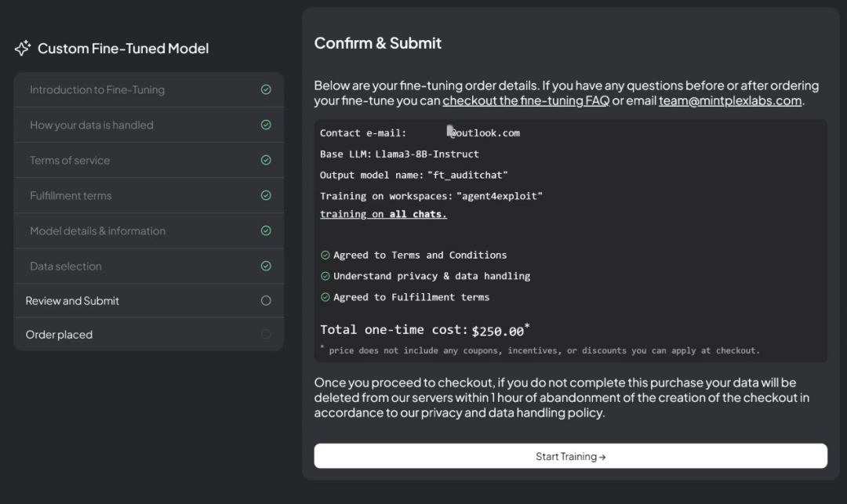Open the fine-tuning FAQ link

click(525, 101)
